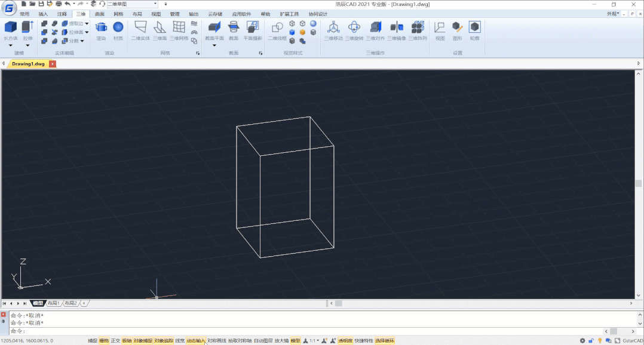The height and width of the screenshot is (345, 644).
Task: Click the settings gear icon in status bar
Action: pos(582,340)
